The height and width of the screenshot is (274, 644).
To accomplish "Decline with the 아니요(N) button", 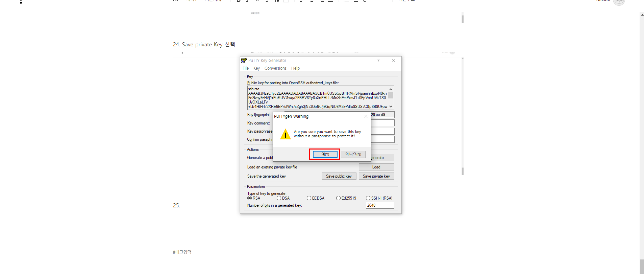I will 353,154.
